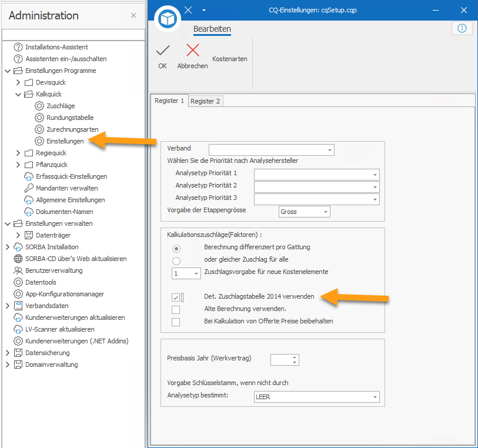Click the Erfassquick-Einstellungen cloud icon
The image size is (478, 448).
pyautogui.click(x=29, y=176)
